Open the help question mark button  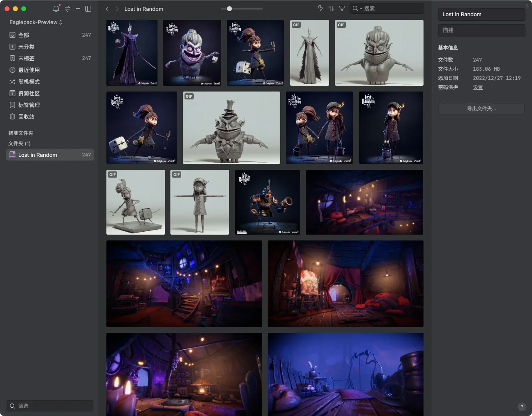[522, 407]
